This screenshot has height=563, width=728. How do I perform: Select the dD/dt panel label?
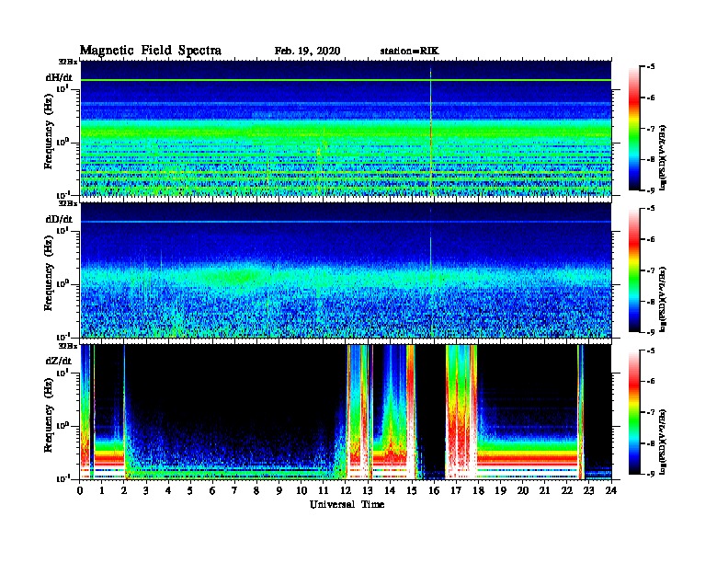click(59, 219)
